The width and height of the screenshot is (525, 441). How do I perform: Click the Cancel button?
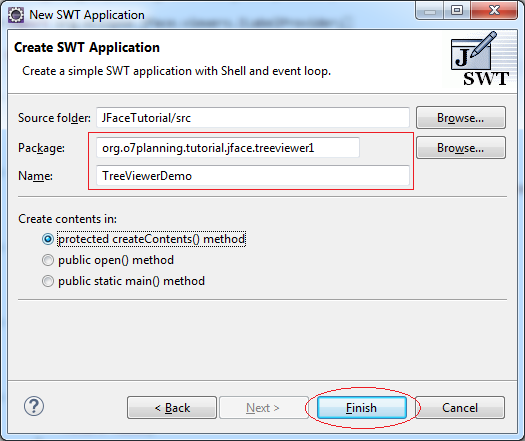tap(460, 408)
